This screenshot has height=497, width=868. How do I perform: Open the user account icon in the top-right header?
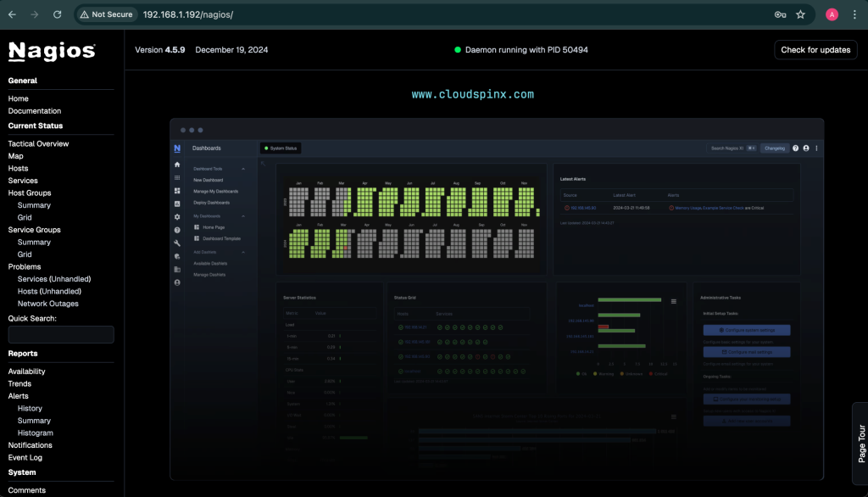pos(806,148)
